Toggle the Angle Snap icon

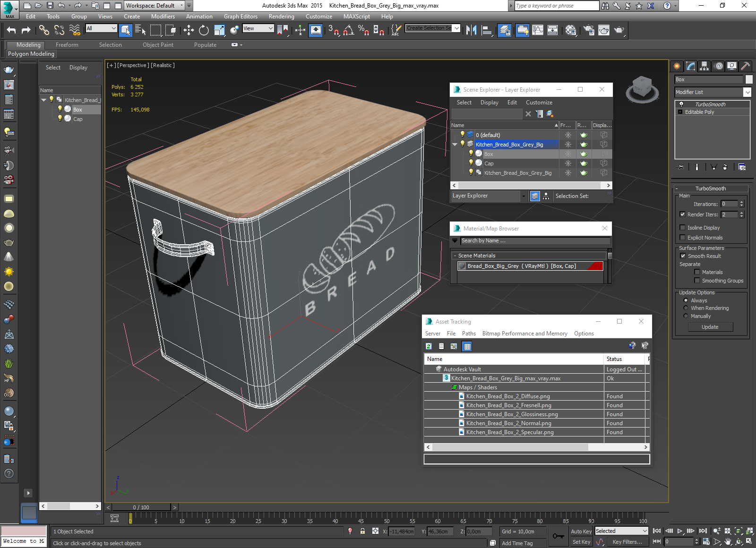pyautogui.click(x=348, y=30)
